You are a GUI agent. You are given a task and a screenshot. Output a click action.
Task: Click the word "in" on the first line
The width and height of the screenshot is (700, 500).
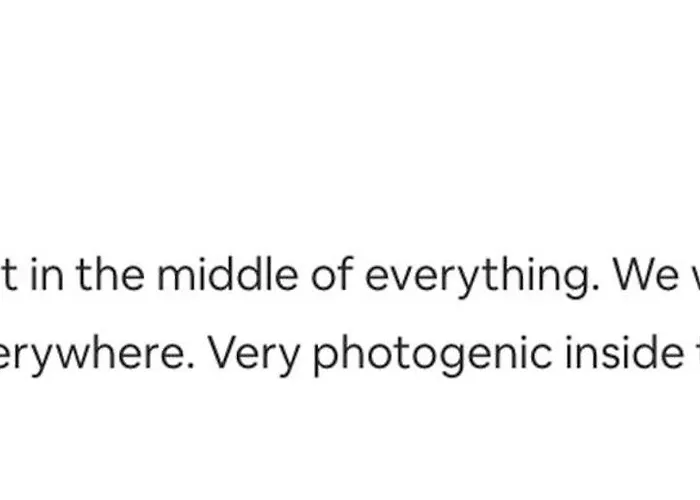click(x=47, y=275)
